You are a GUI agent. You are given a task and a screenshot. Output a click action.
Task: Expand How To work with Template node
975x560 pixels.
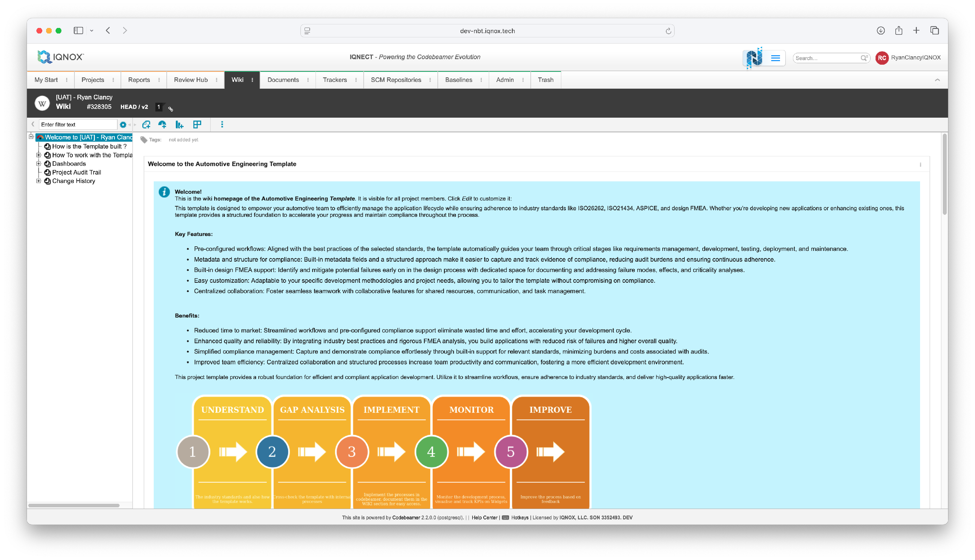(38, 155)
